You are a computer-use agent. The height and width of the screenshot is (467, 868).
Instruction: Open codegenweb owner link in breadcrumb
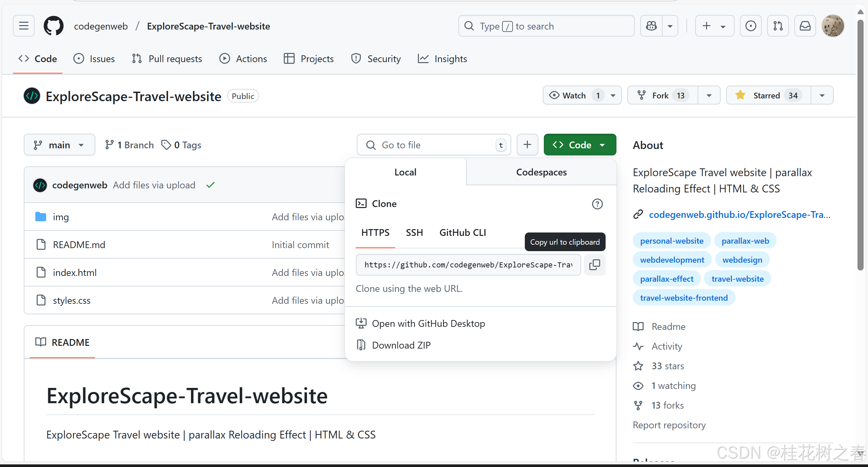point(101,26)
